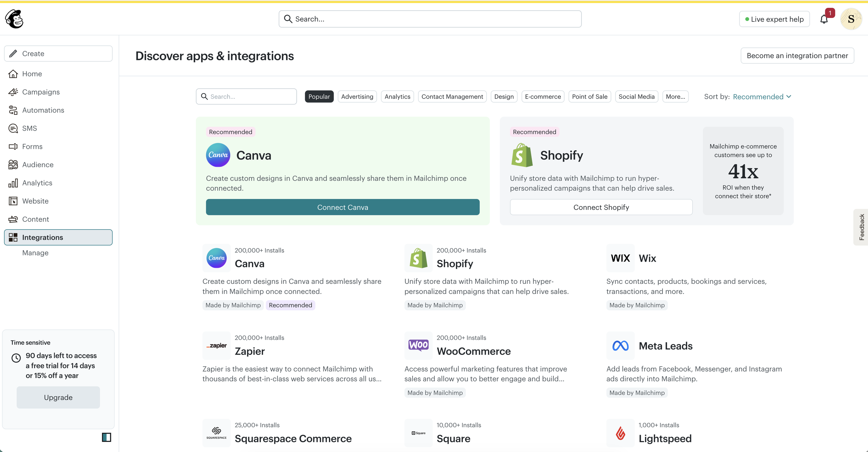868x452 pixels.
Task: Open the Zapier app title
Action: (250, 351)
